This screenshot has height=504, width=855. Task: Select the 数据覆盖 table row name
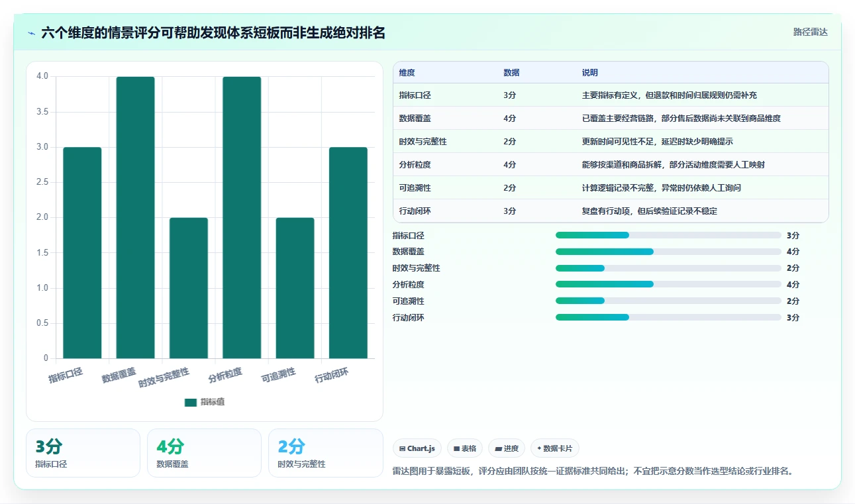click(415, 119)
